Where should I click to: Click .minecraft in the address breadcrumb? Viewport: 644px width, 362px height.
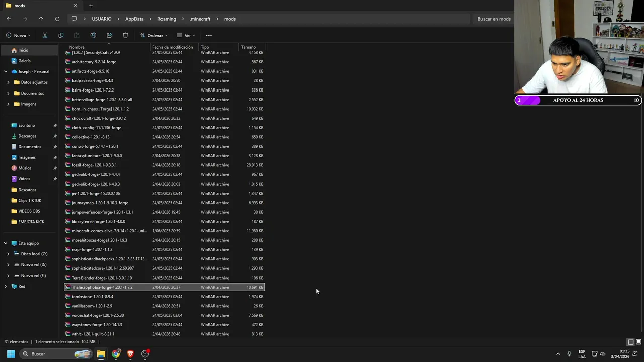(200, 19)
